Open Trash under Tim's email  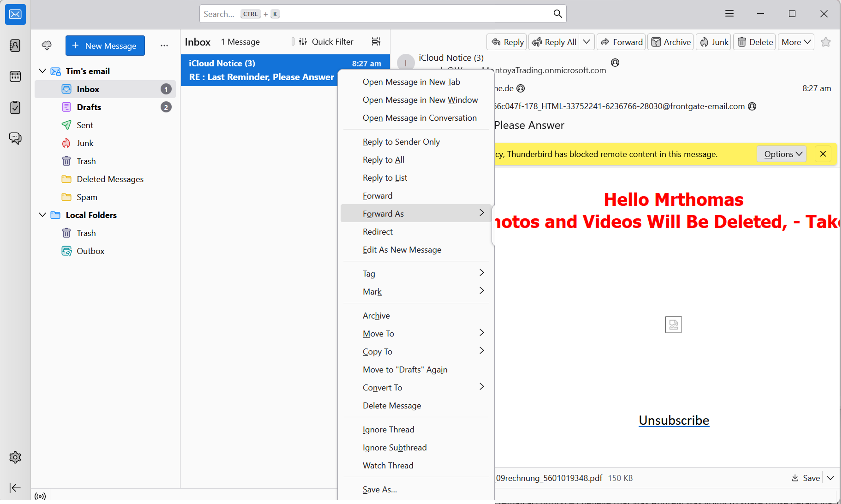[105, 161]
